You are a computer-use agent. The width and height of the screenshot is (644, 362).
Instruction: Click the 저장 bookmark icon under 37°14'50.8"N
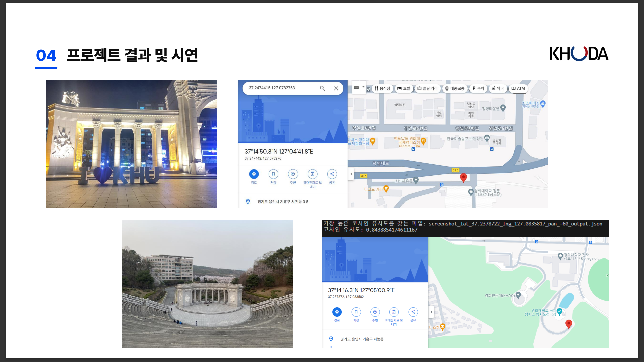(x=273, y=174)
